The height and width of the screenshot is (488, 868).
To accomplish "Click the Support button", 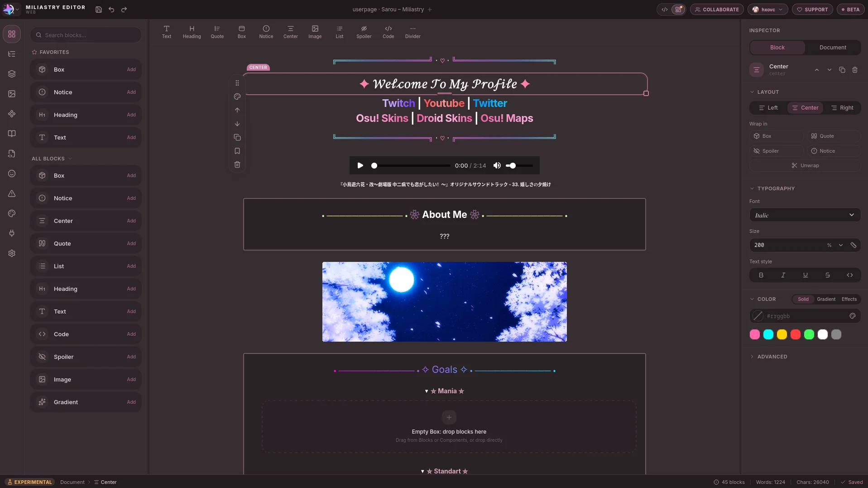I will coord(812,10).
